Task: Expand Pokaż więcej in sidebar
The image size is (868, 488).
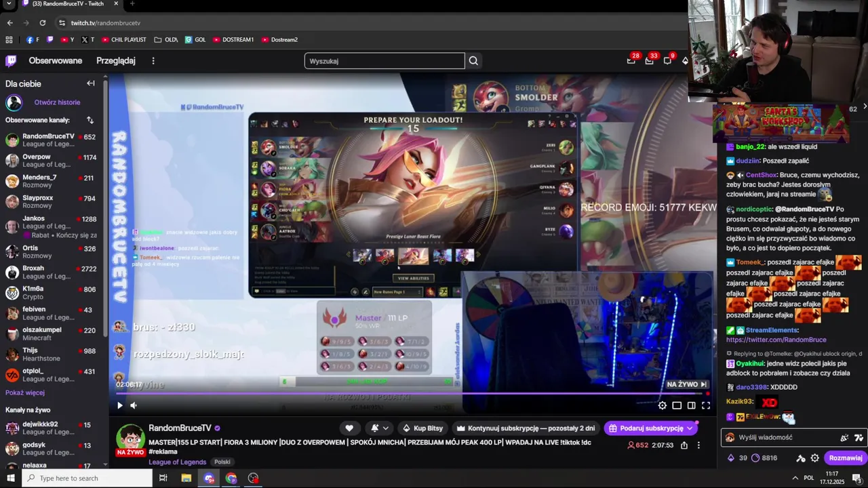Action: (x=25, y=392)
